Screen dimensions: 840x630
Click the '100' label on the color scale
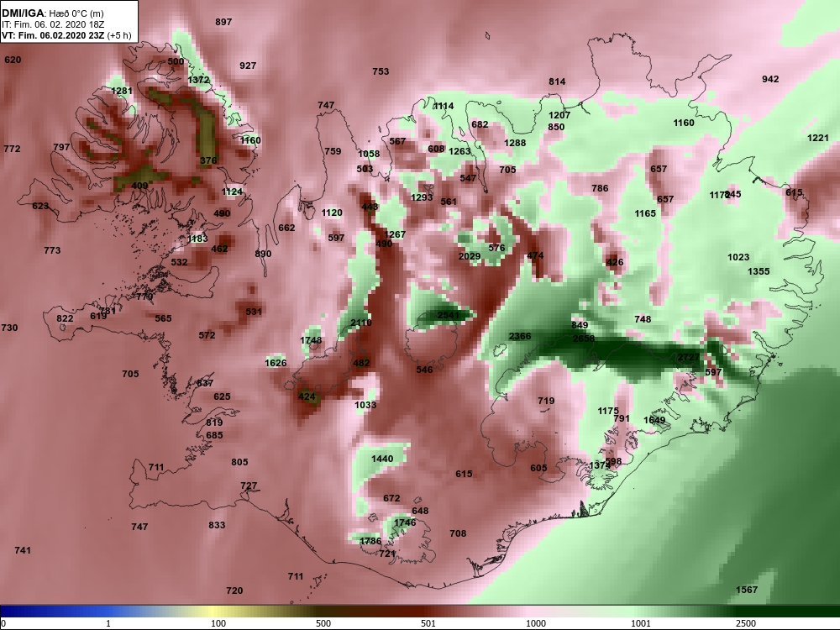pyautogui.click(x=218, y=623)
